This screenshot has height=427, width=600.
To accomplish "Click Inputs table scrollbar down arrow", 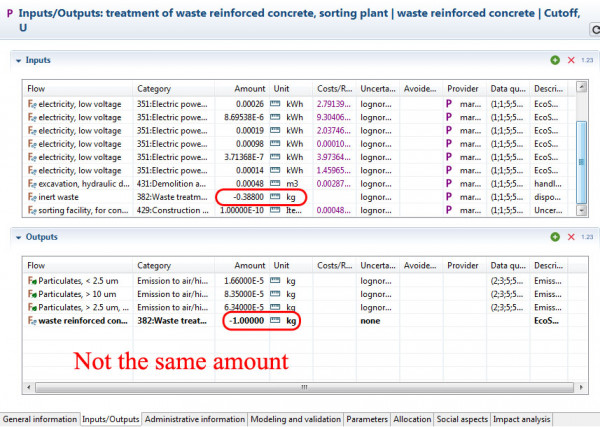I will pos(581,210).
